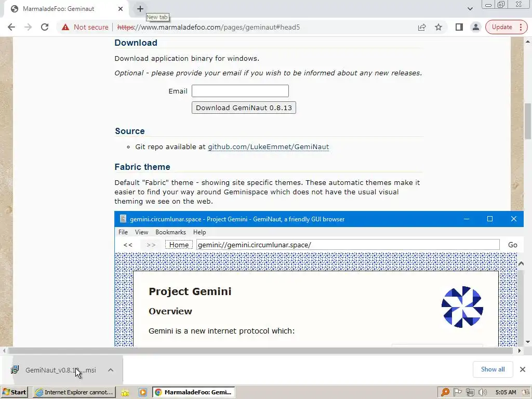
Task: Click the Source section heading
Action: coord(129,131)
